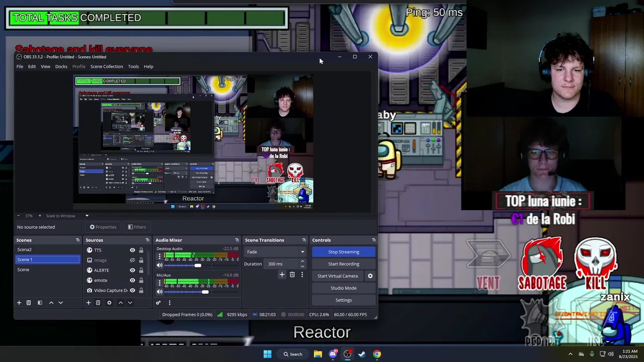The height and width of the screenshot is (362, 644).
Task: Hide Video Capture Device source eye
Action: click(x=132, y=290)
